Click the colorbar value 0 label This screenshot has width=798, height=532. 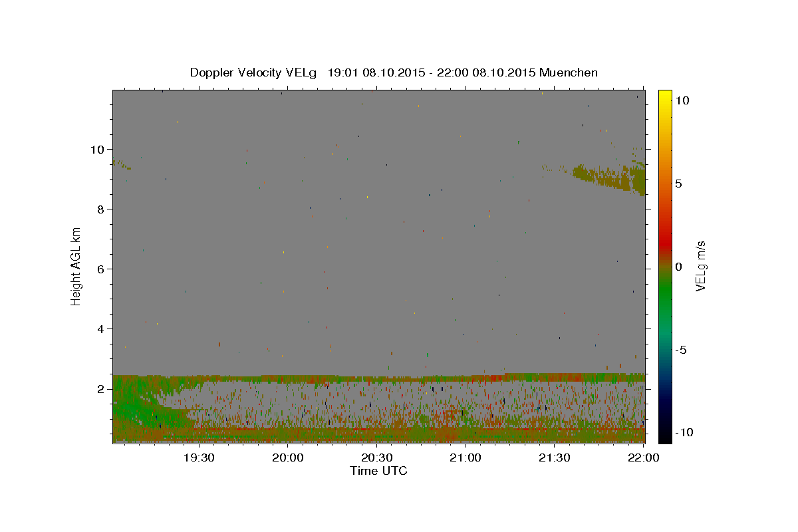678,267
